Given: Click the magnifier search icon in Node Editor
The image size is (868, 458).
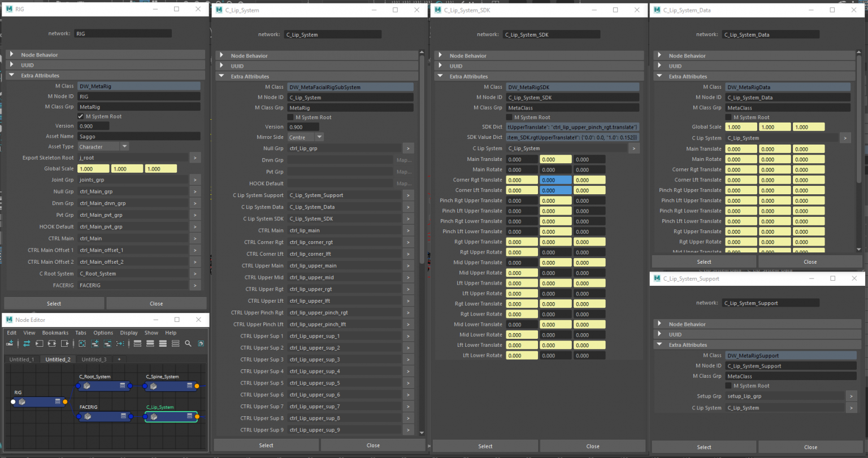Looking at the screenshot, I should pyautogui.click(x=188, y=343).
